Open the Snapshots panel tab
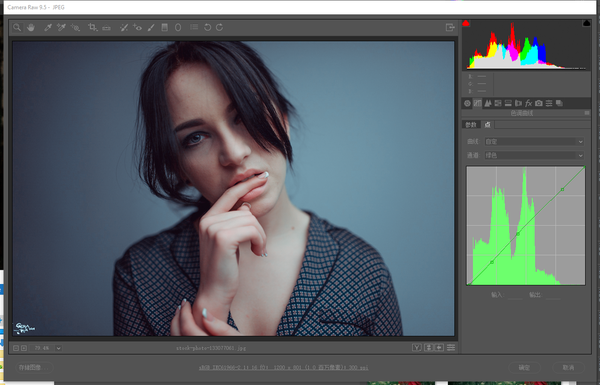 click(x=559, y=103)
